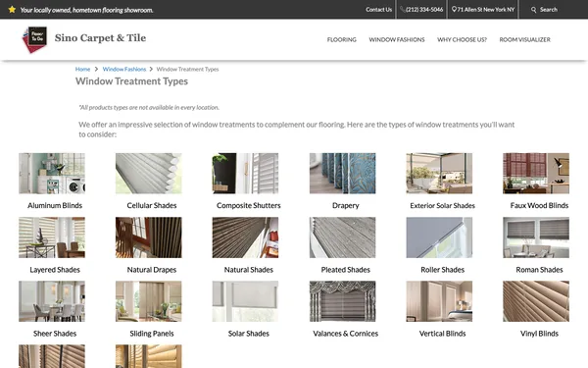This screenshot has width=588, height=368.
Task: Open the Contact Us link
Action: [x=378, y=10]
